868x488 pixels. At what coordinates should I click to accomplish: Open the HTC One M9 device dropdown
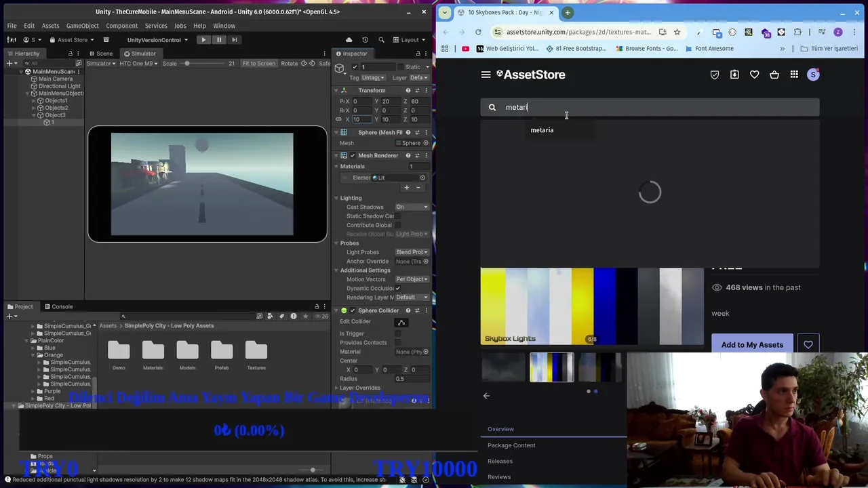click(x=139, y=64)
